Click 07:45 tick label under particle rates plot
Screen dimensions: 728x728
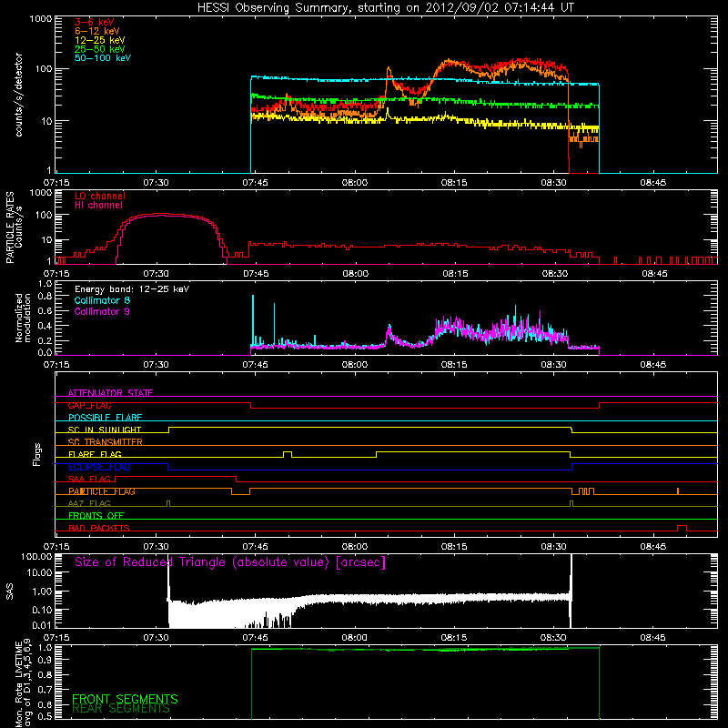(x=256, y=274)
